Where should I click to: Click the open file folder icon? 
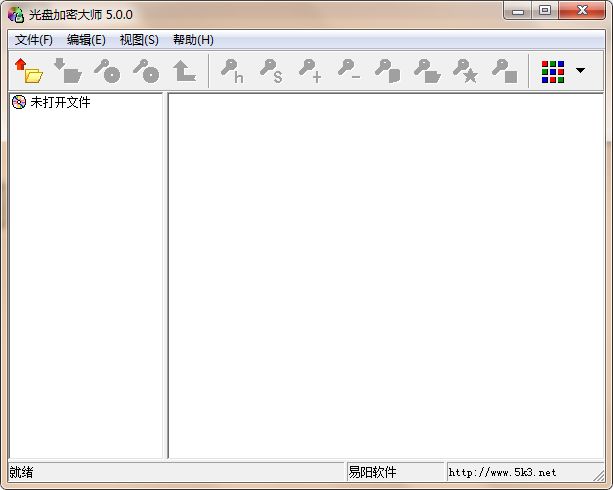click(28, 71)
